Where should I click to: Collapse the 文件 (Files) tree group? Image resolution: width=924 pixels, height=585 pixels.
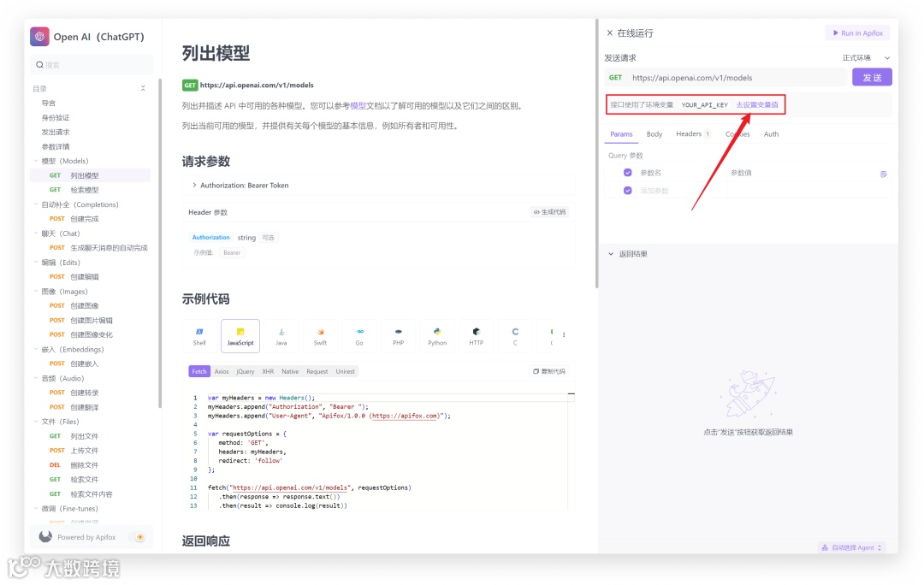(x=36, y=422)
